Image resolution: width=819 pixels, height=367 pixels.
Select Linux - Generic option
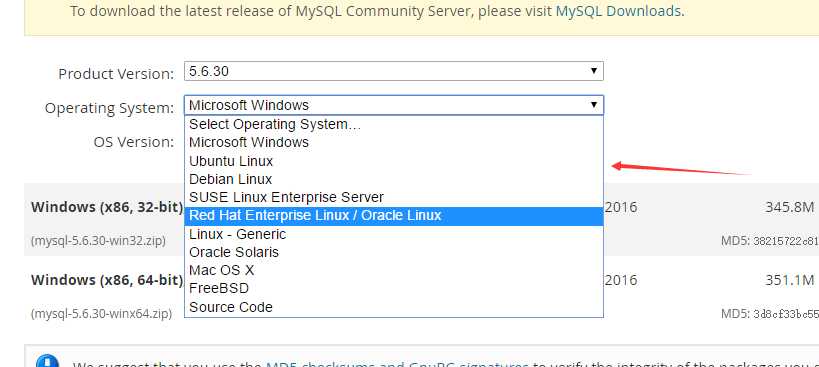(x=394, y=234)
